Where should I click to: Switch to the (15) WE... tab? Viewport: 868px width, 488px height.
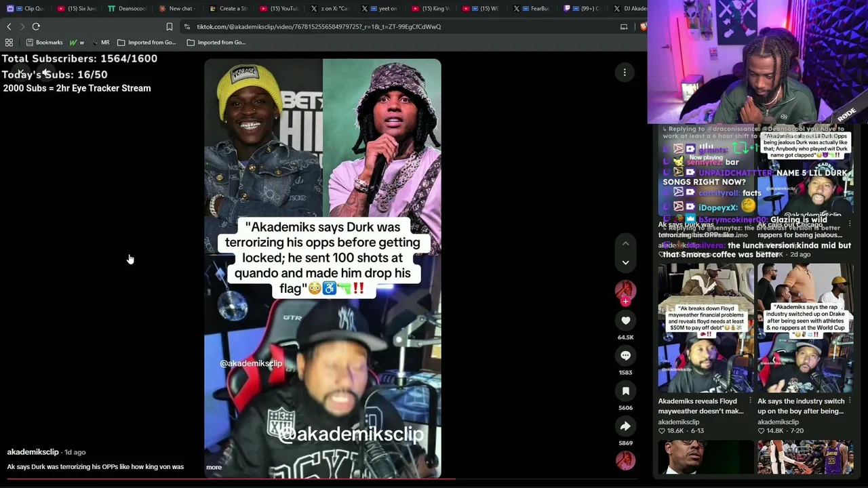click(483, 9)
